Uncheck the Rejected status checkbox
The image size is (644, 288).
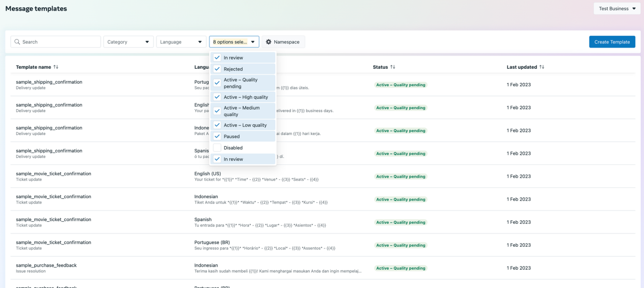click(x=217, y=69)
